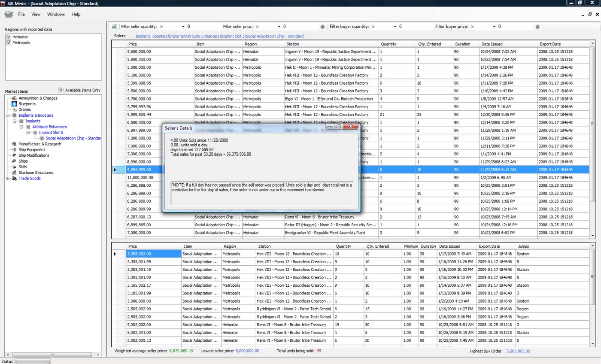Sort buyers table by Minimum column header
Viewport: 601px width, 364px height.
tap(411, 246)
